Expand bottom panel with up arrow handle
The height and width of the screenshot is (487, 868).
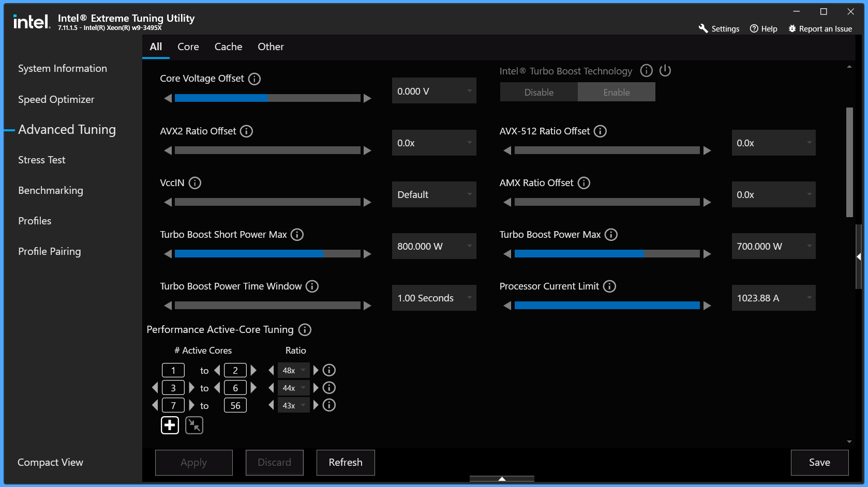click(502, 479)
